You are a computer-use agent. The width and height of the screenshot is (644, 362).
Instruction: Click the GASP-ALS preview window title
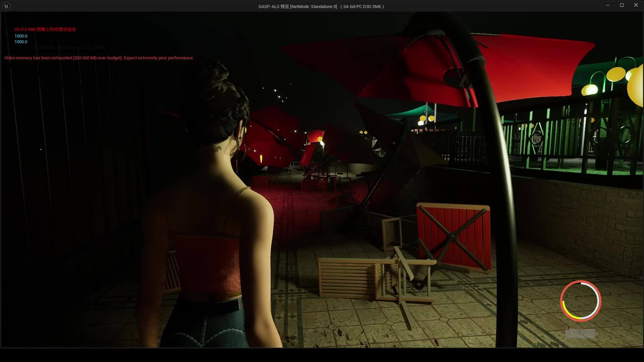click(x=321, y=6)
